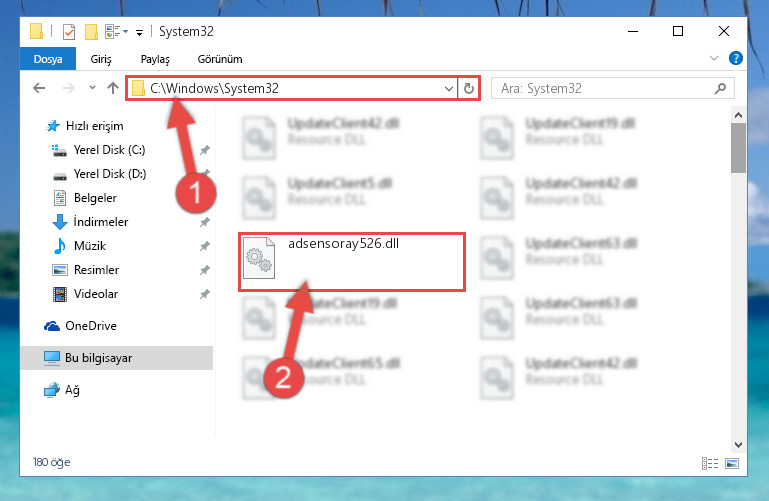Open the Paylaş tab

tap(155, 59)
